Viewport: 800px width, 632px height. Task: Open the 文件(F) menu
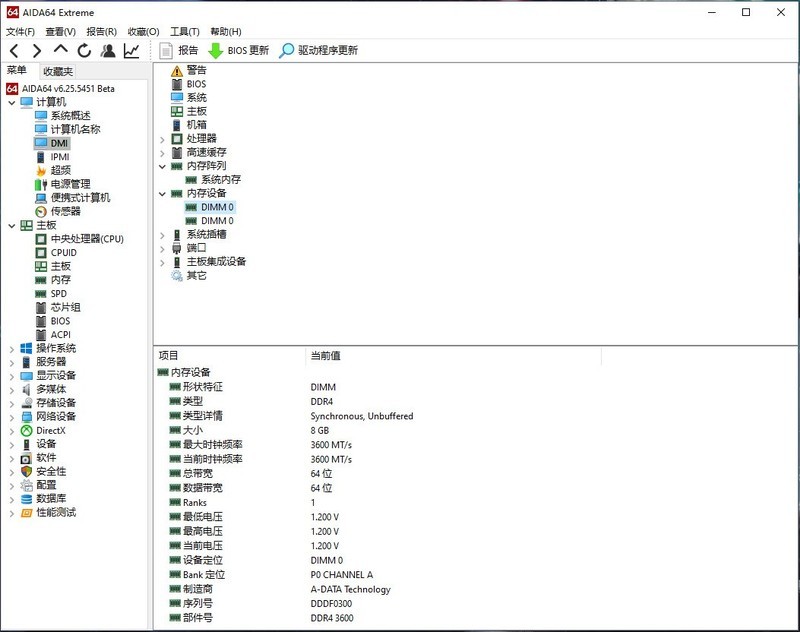(x=20, y=32)
